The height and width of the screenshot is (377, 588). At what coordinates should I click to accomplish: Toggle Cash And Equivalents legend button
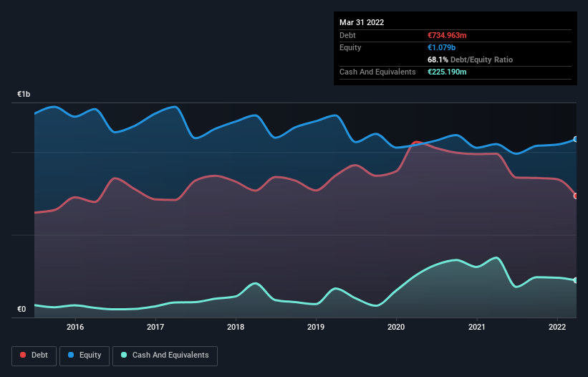(165, 355)
